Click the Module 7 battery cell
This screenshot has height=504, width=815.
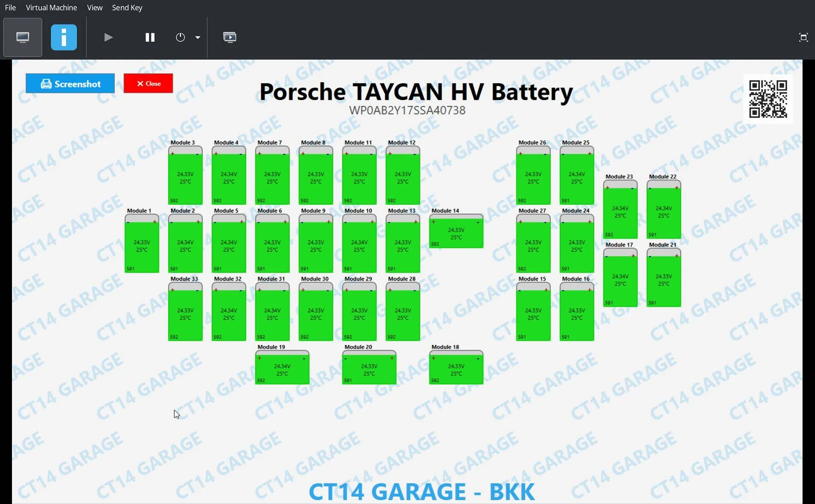[272, 175]
